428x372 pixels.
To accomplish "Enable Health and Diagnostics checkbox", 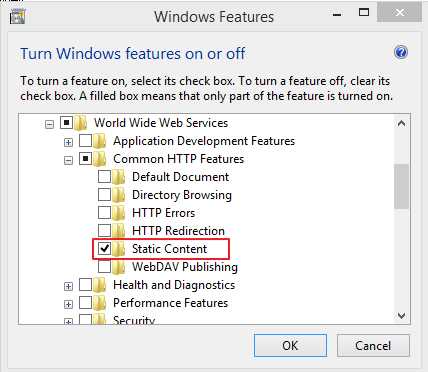I will click(x=85, y=284).
